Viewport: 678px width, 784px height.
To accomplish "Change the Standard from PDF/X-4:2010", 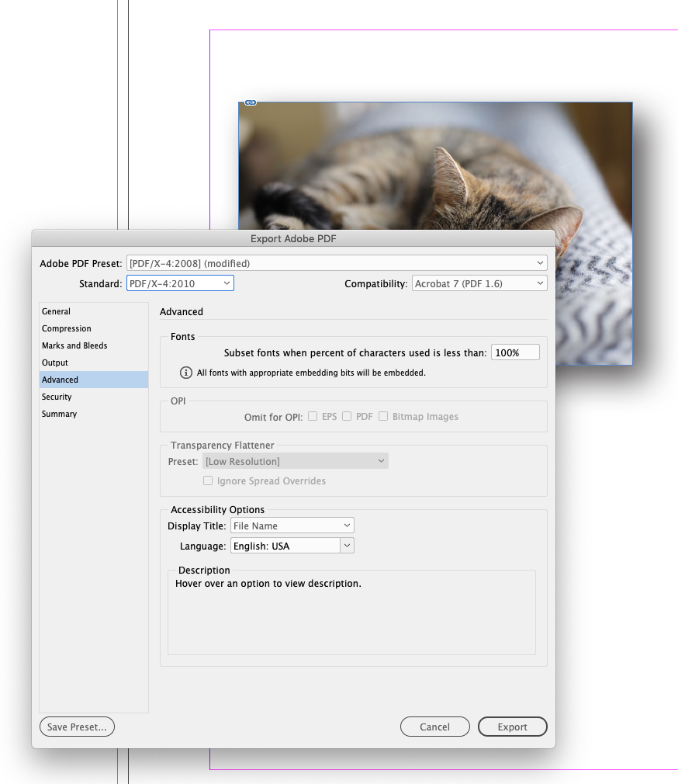I will (180, 283).
